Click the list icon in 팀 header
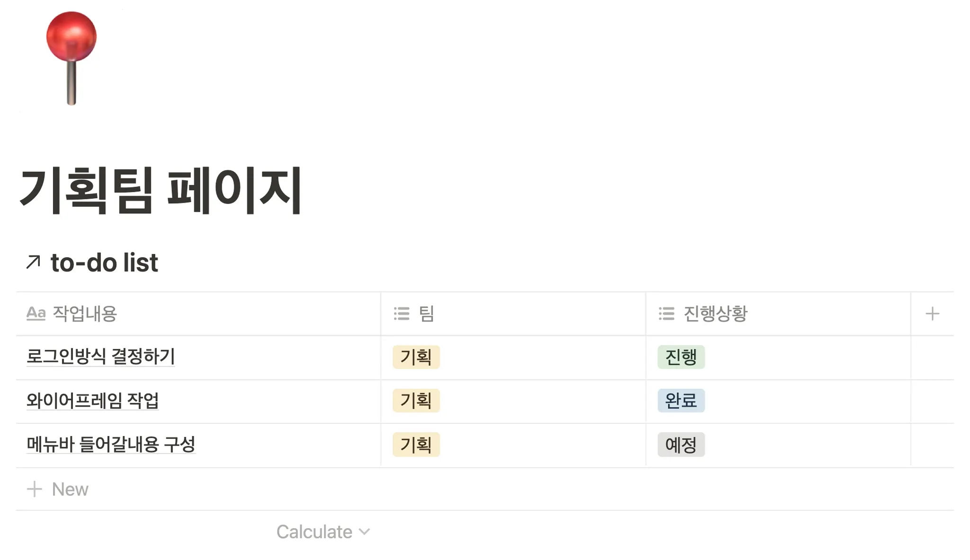Image resolution: width=970 pixels, height=560 pixels. coord(402,313)
